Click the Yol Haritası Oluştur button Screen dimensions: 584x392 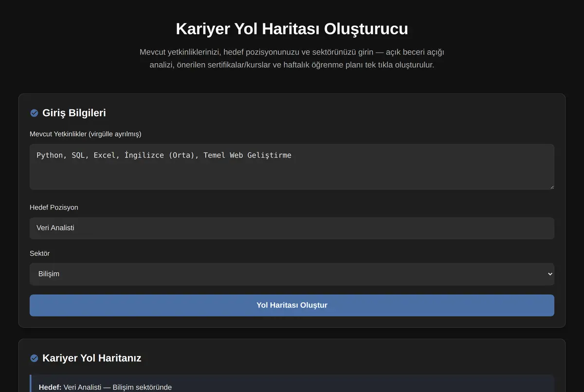pos(292,305)
